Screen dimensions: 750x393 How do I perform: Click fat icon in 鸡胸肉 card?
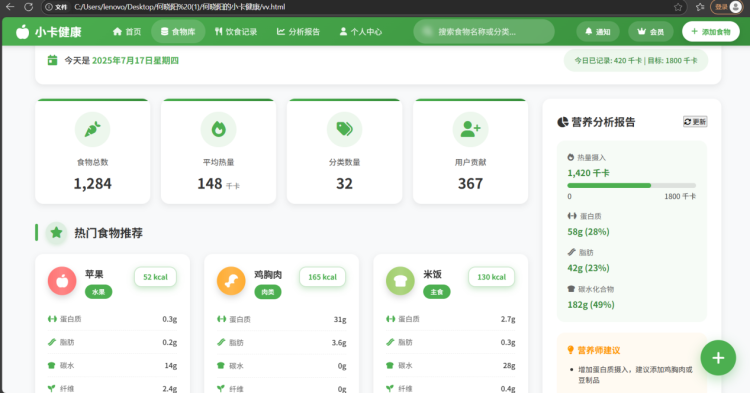pos(221,342)
